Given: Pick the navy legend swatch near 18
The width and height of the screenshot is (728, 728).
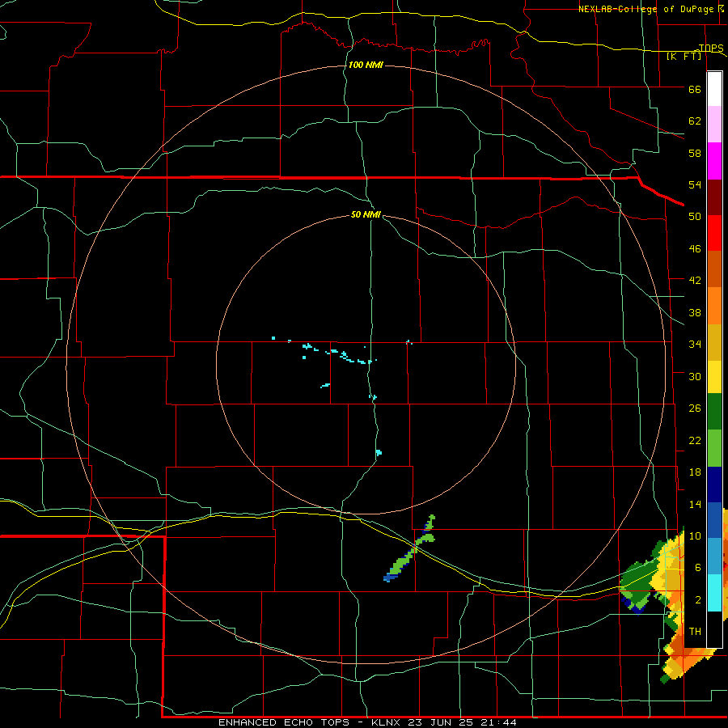Looking at the screenshot, I should coord(714,485).
